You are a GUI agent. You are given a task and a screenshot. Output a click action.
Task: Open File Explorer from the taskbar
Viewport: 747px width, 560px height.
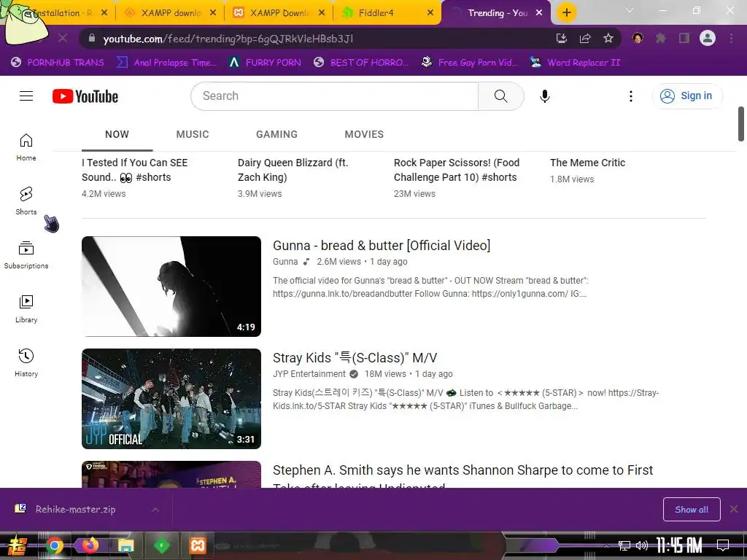click(x=125, y=545)
